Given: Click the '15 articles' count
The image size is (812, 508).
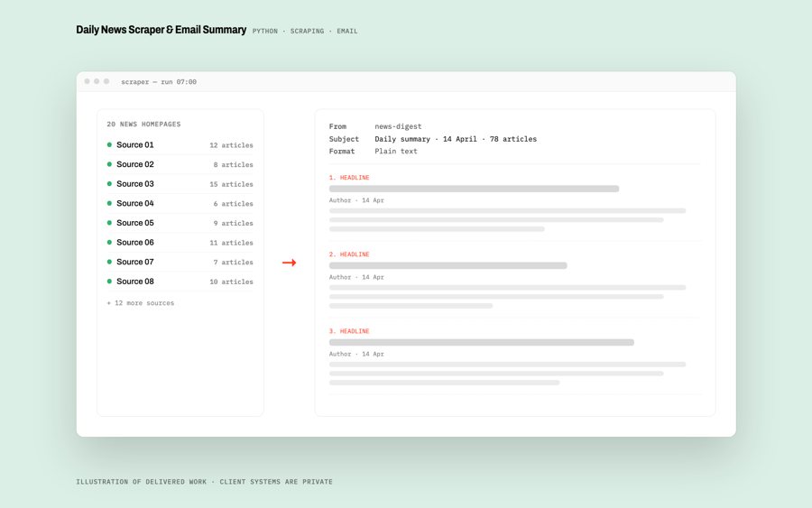Looking at the screenshot, I should point(232,184).
